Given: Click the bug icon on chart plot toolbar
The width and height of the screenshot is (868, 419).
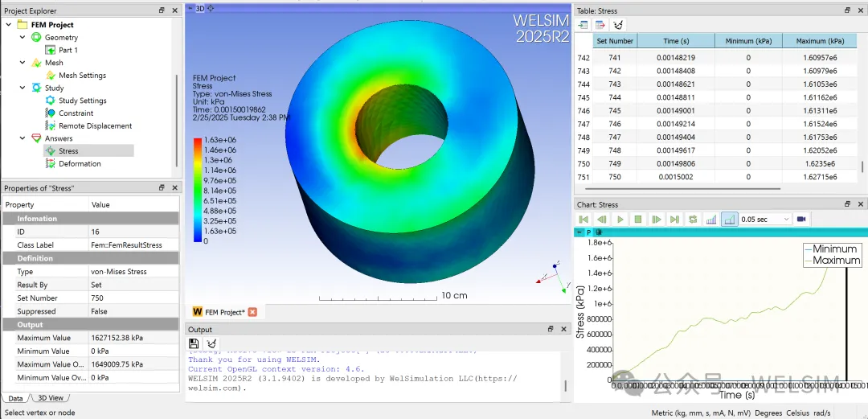Looking at the screenshot, I should coord(599,232).
